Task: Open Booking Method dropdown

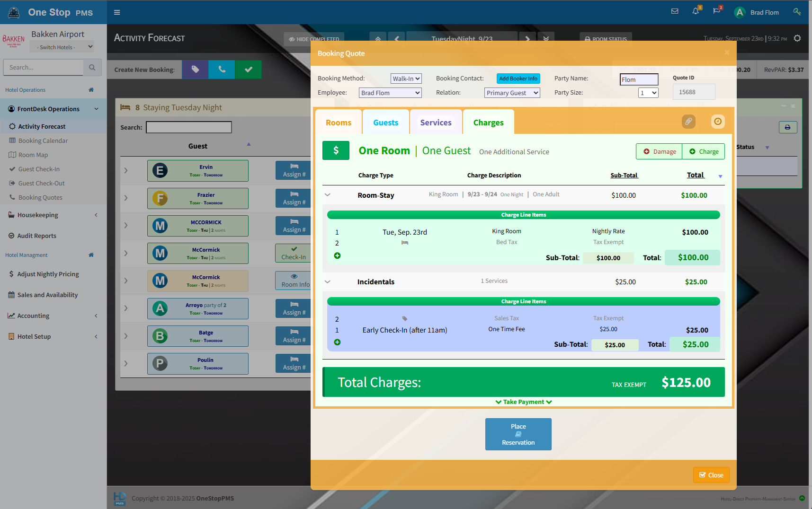Action: [406, 79]
